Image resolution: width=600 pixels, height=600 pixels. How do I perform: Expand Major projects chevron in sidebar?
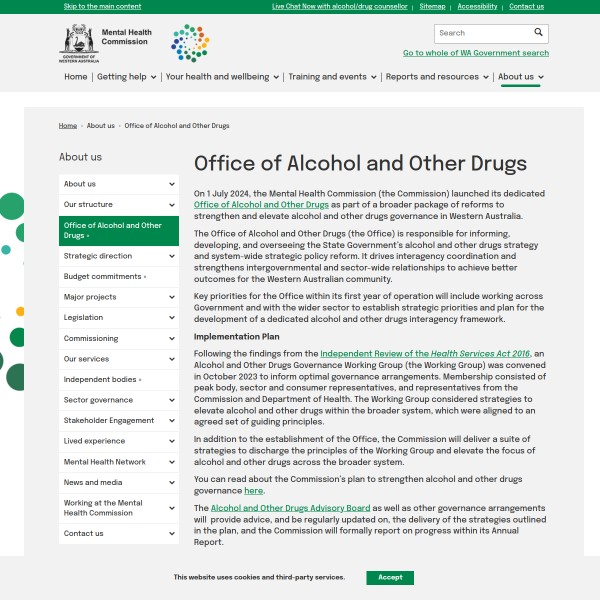tap(172, 297)
